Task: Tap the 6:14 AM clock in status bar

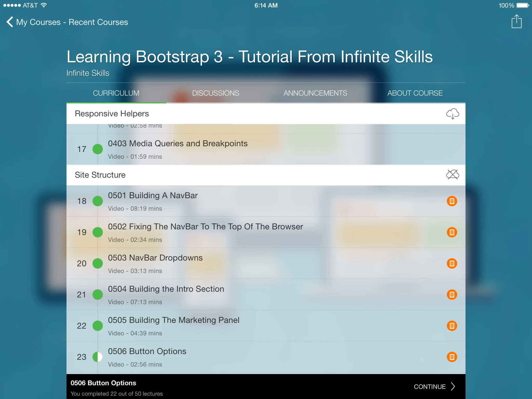Action: (x=266, y=5)
